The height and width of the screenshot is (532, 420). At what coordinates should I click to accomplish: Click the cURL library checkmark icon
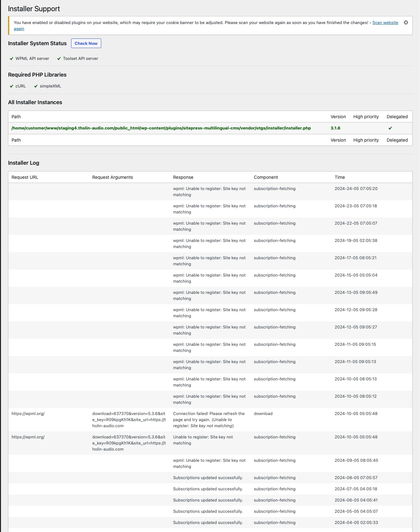[x=12, y=86]
